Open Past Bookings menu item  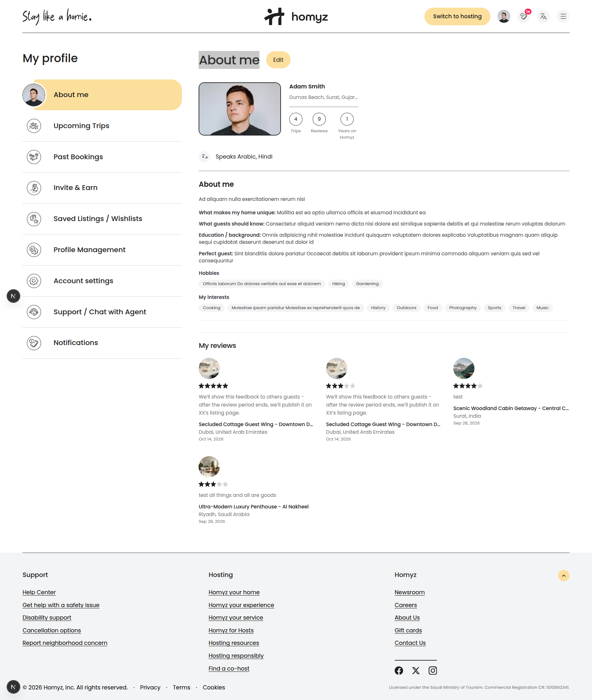point(102,157)
